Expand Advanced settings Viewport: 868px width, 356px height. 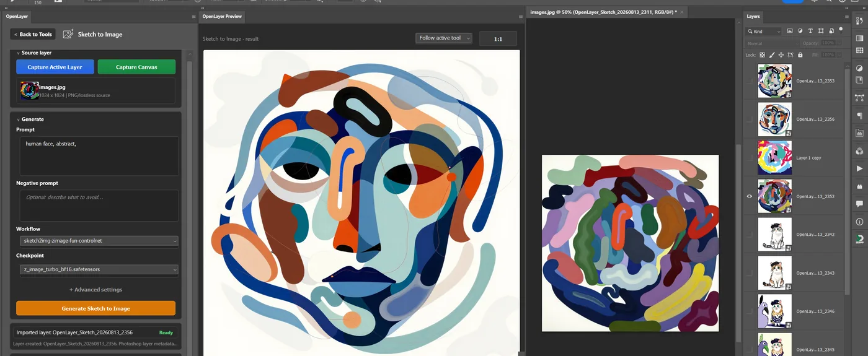95,290
